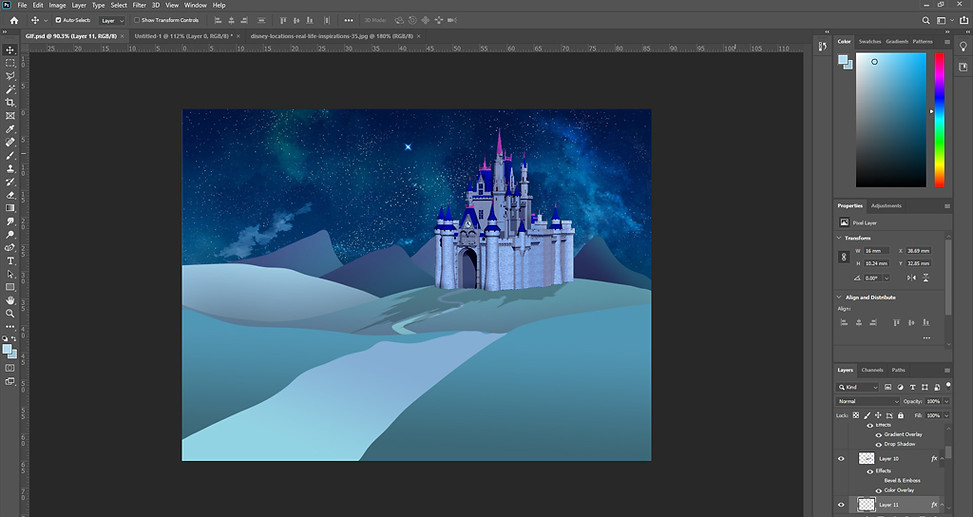Toggle the Auto-Select checkbox
The height and width of the screenshot is (517, 973).
coord(58,20)
